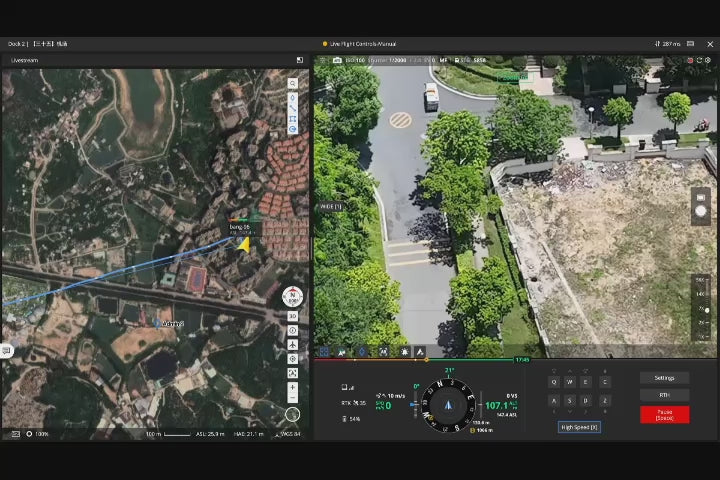This screenshot has width=720, height=480.
Task: Expand the livestream panel to fullscreen
Action: point(299,60)
